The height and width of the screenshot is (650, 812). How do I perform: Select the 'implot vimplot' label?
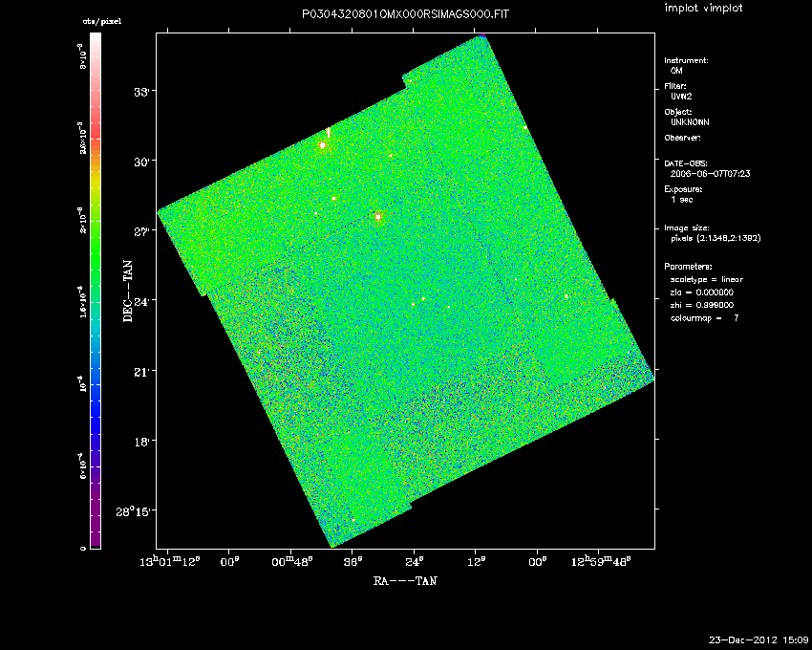[x=703, y=9]
